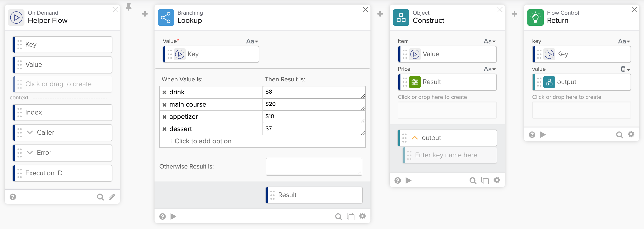Click the pin icon beside Helper Flow card

pos(129,7)
